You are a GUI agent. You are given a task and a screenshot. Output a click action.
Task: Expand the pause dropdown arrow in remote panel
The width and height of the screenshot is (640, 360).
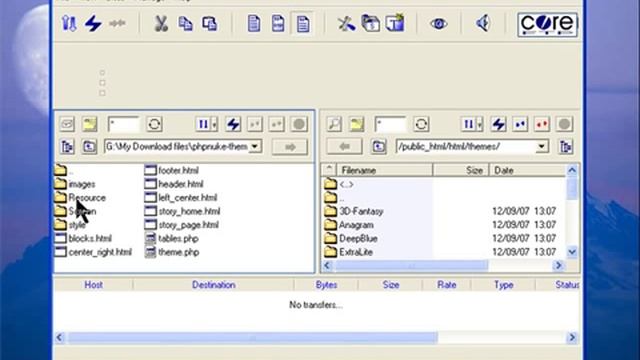[x=480, y=124]
